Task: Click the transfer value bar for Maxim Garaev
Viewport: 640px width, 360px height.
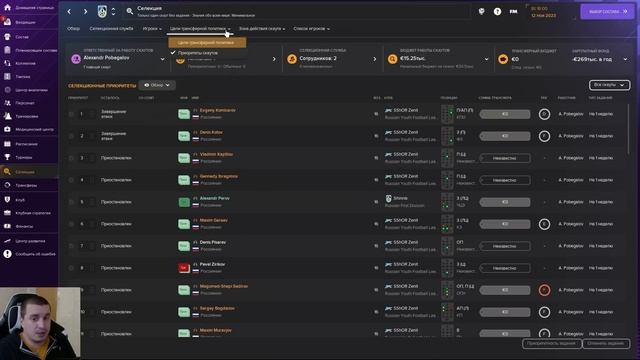Action: (x=505, y=224)
